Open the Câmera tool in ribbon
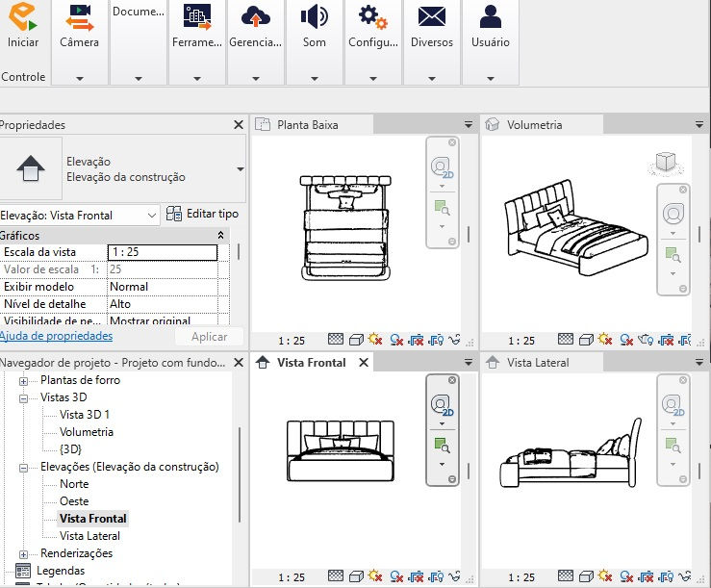Image resolution: width=711 pixels, height=588 pixels. 79,17
